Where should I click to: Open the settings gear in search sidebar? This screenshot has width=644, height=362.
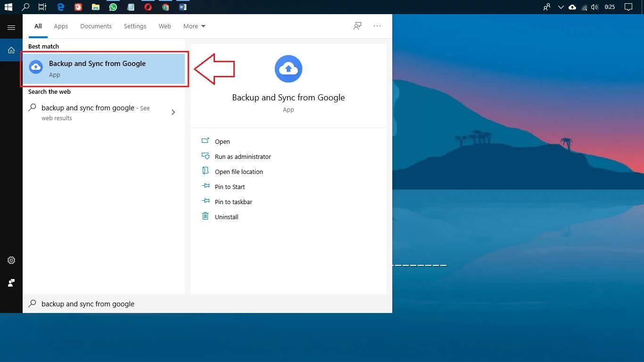click(x=11, y=260)
